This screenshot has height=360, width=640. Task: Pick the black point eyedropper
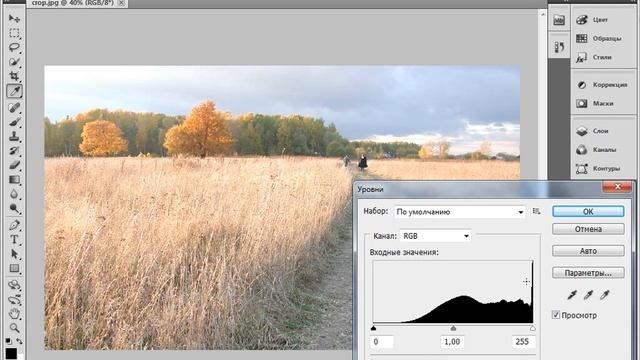pos(572,295)
